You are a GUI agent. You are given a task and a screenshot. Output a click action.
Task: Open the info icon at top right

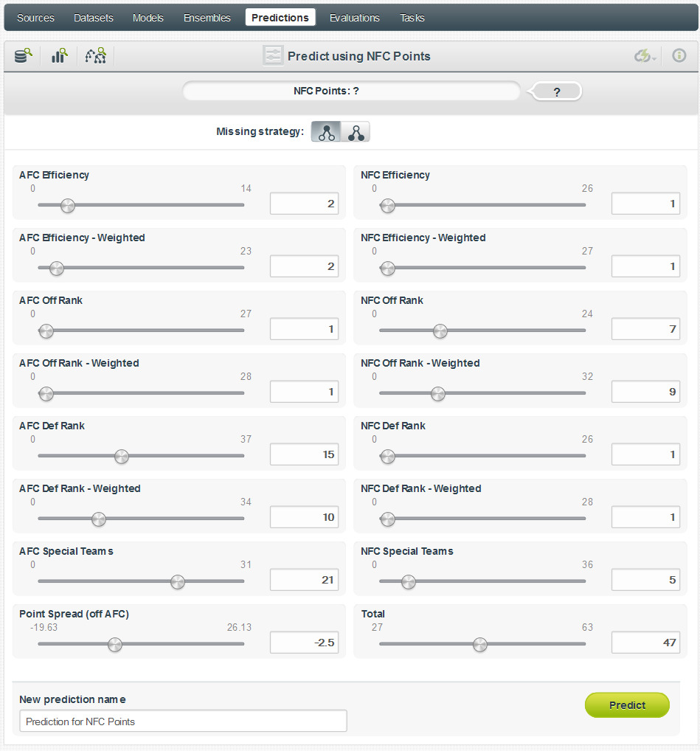[679, 55]
